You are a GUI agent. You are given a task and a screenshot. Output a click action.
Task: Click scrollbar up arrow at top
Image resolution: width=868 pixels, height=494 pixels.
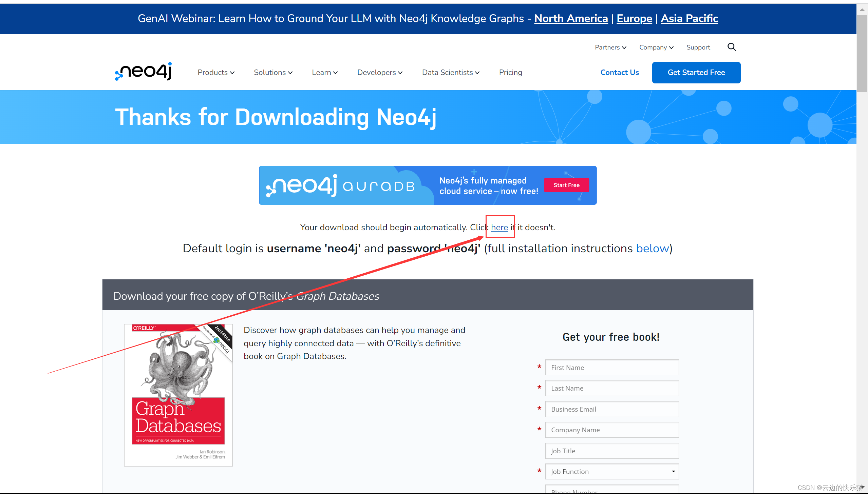tap(862, 10)
